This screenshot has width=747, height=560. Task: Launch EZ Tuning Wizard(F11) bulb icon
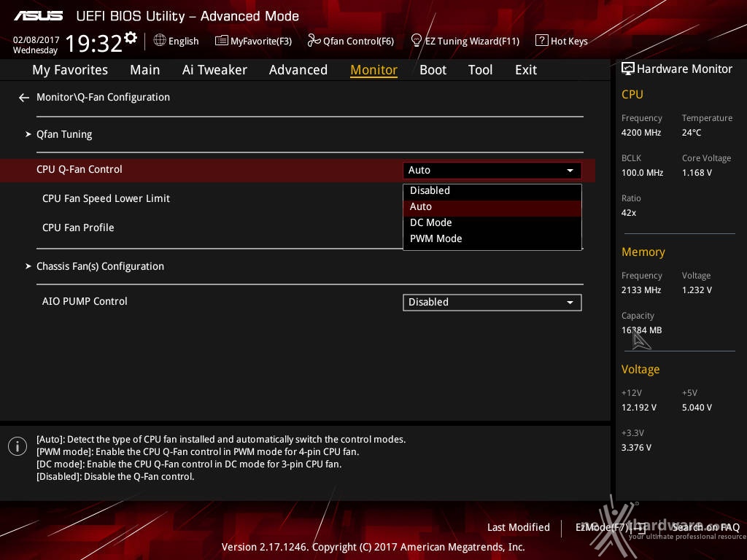416,41
